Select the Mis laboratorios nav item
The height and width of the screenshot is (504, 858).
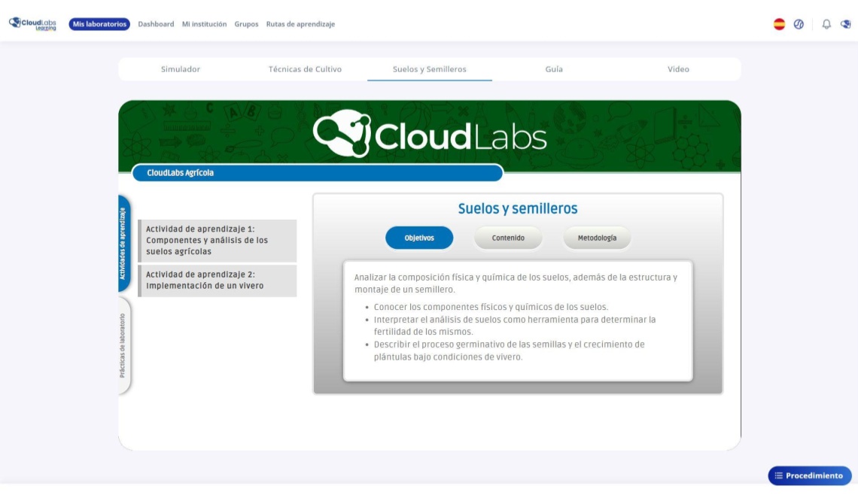click(x=99, y=24)
